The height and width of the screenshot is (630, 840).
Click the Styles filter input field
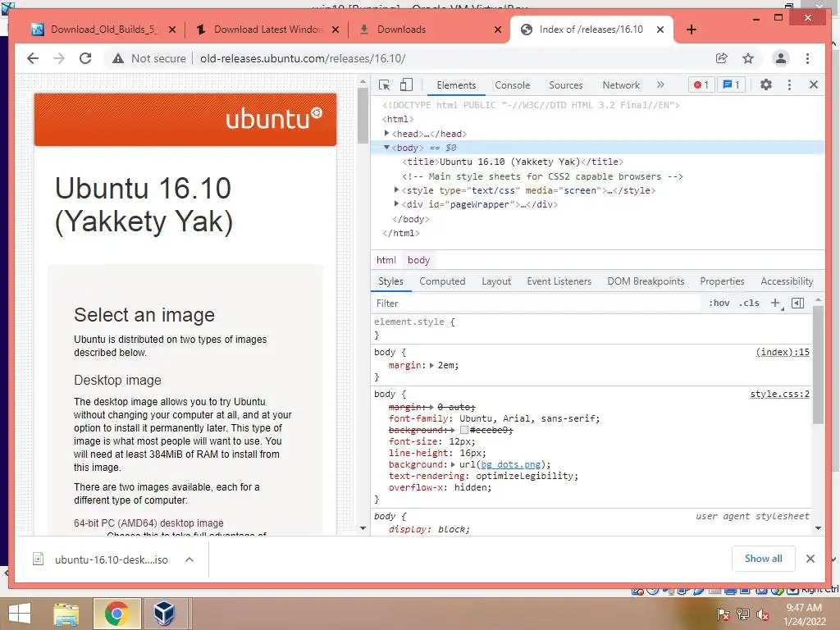pyautogui.click(x=536, y=304)
